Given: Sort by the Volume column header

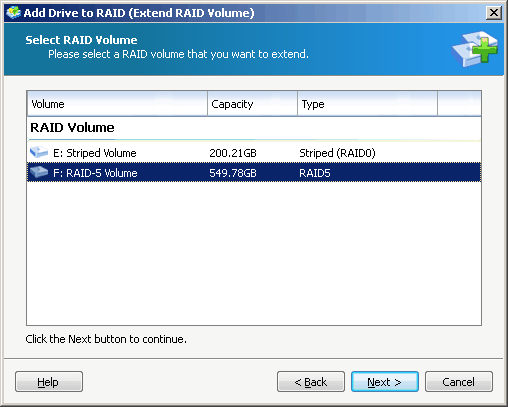Looking at the screenshot, I should click(117, 104).
